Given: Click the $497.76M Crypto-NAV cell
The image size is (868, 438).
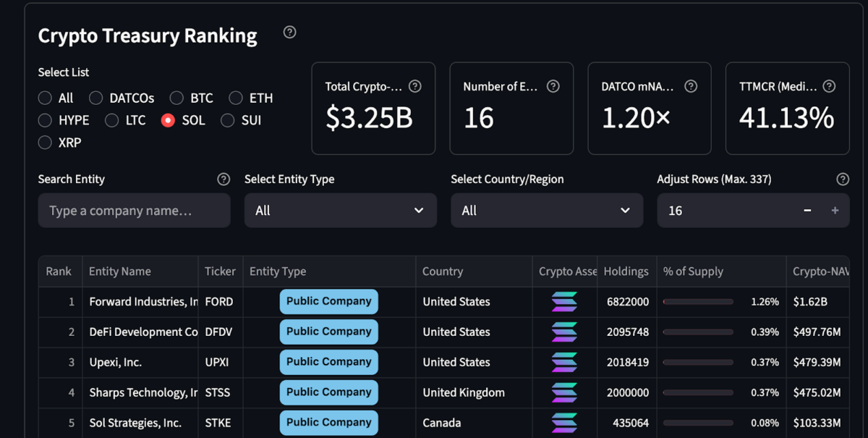Looking at the screenshot, I should (x=819, y=332).
